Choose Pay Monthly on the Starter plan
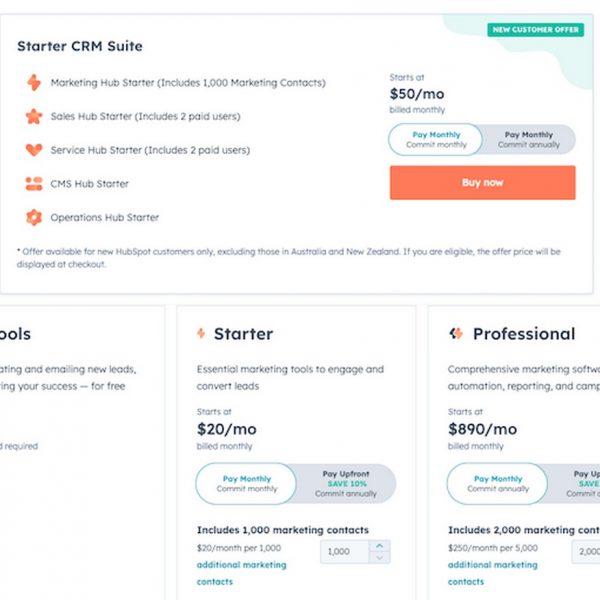This screenshot has width=600, height=600. tap(246, 484)
